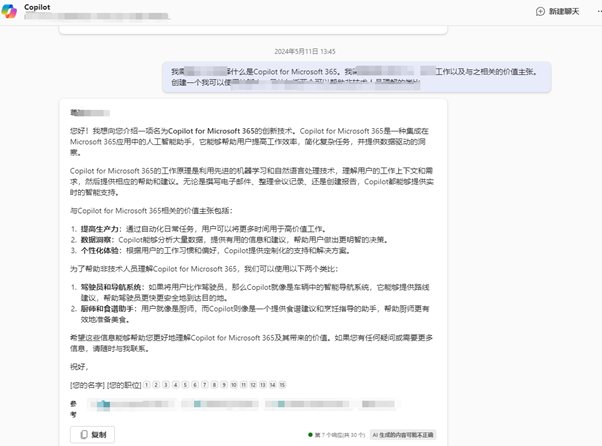Open citation reference number 9
Image resolution: width=602 pixels, height=446 pixels.
[x=224, y=385]
